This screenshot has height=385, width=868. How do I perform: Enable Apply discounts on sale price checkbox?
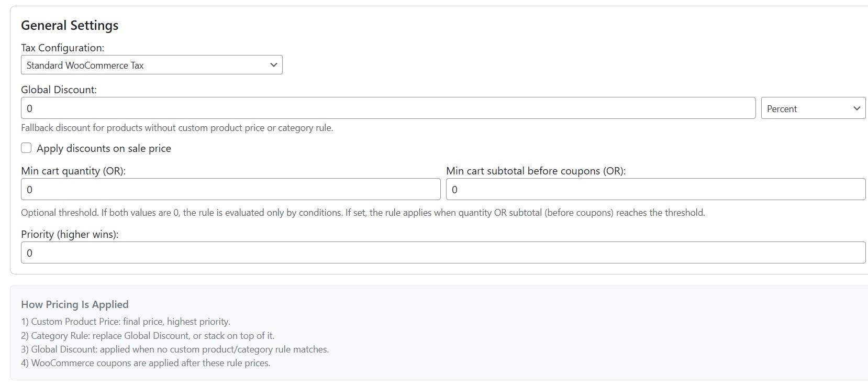tap(26, 148)
